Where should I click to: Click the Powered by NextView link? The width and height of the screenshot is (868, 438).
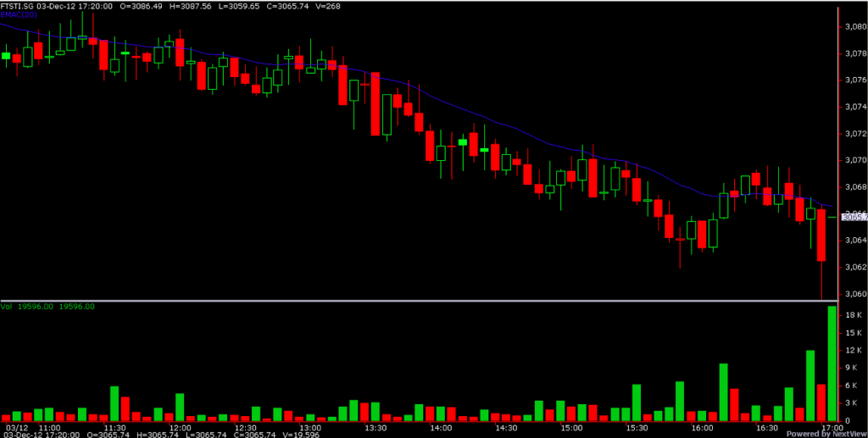tap(826, 433)
